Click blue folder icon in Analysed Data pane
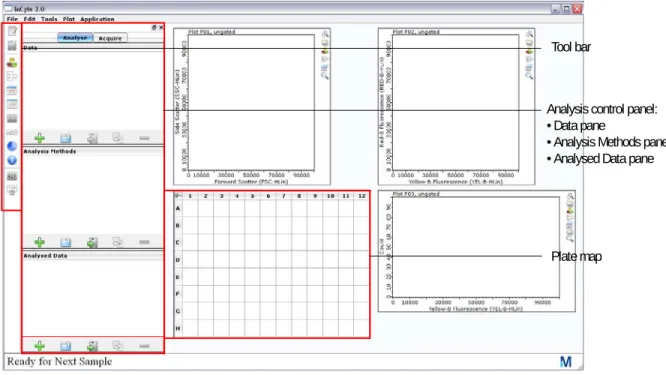This screenshot has width=666, height=375. click(65, 346)
